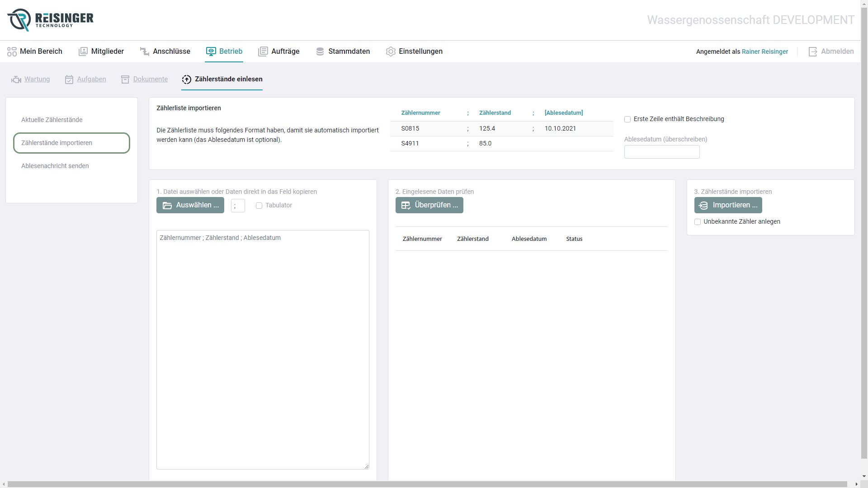Click the Dokumente archive icon
Image resolution: width=868 pixels, height=488 pixels.
[125, 80]
